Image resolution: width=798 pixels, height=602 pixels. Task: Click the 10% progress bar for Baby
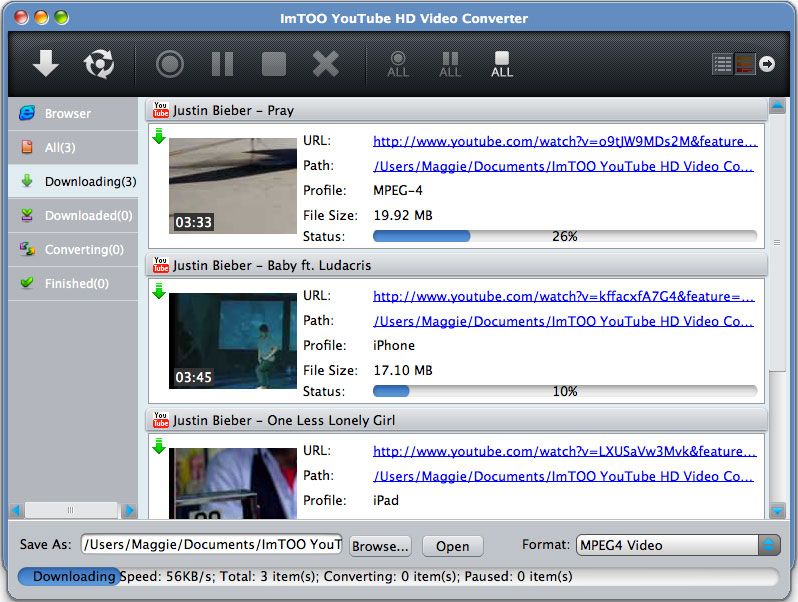[565, 391]
